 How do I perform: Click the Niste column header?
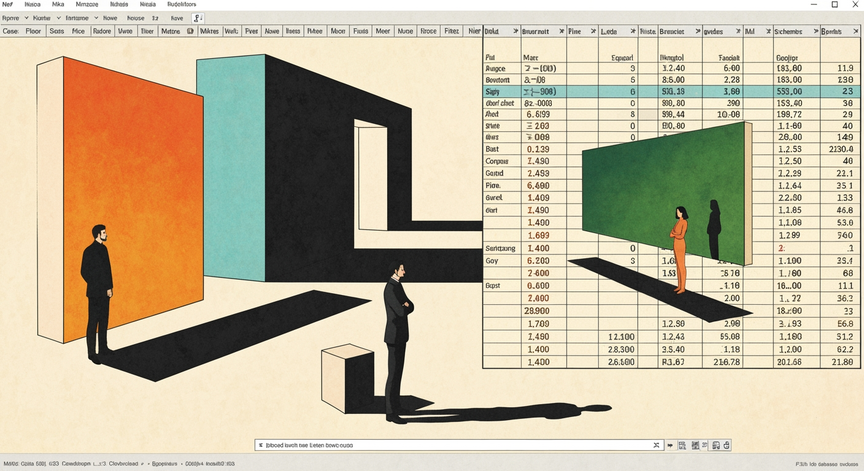coord(647,31)
